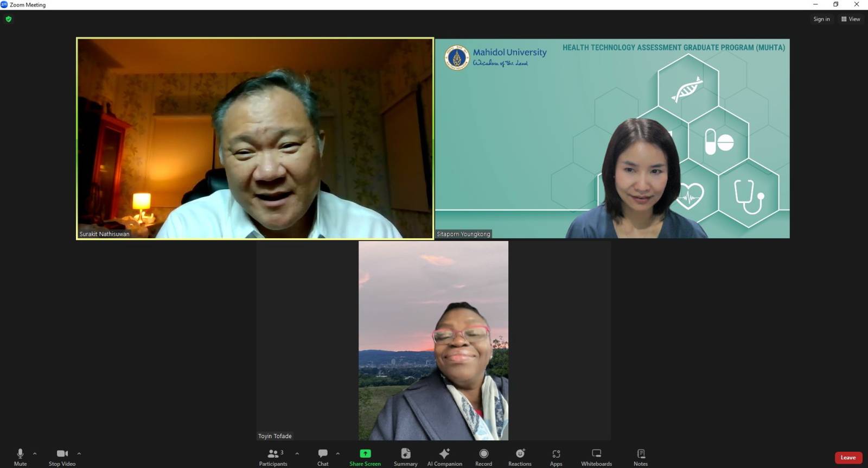
Task: Click Sign in at top right
Action: 821,19
